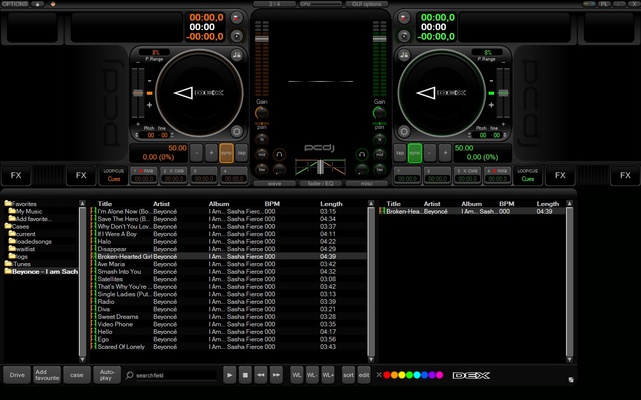This screenshot has height=400, width=641.
Task: Toggle the right deck sync button
Action: 415,153
